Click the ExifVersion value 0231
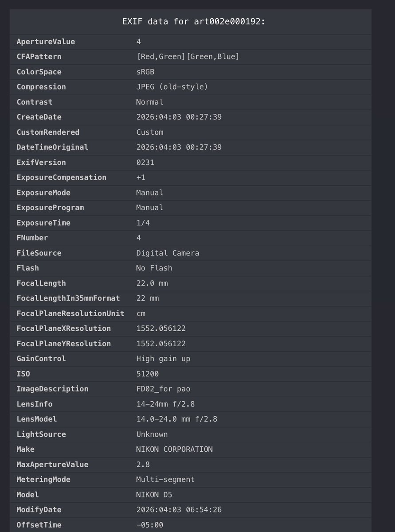The height and width of the screenshot is (532, 395). click(145, 162)
